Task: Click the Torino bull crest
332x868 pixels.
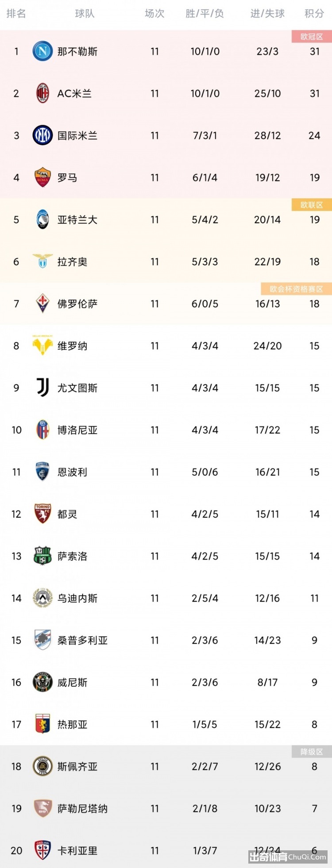Action: point(43,514)
